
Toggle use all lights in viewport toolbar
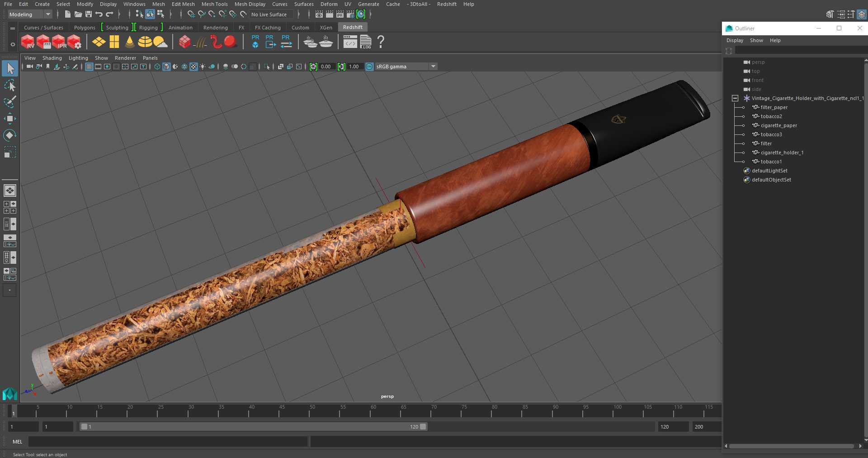(x=203, y=67)
